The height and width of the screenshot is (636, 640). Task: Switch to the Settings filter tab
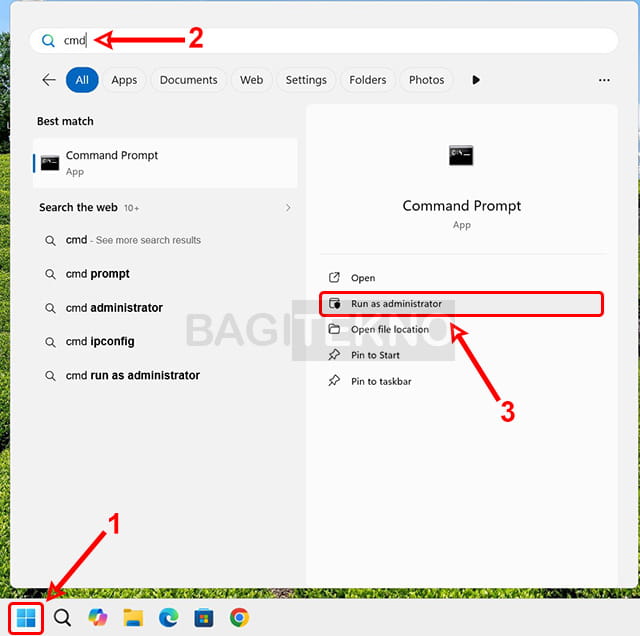click(306, 80)
